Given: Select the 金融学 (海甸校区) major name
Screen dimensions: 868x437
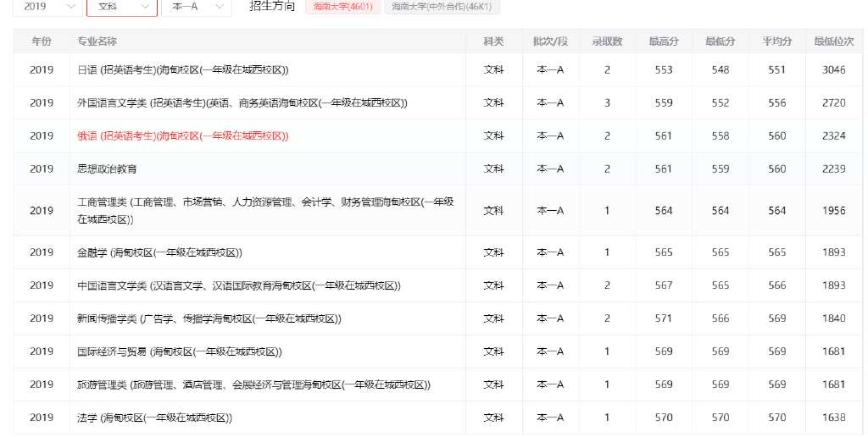Looking at the screenshot, I should (x=159, y=252).
